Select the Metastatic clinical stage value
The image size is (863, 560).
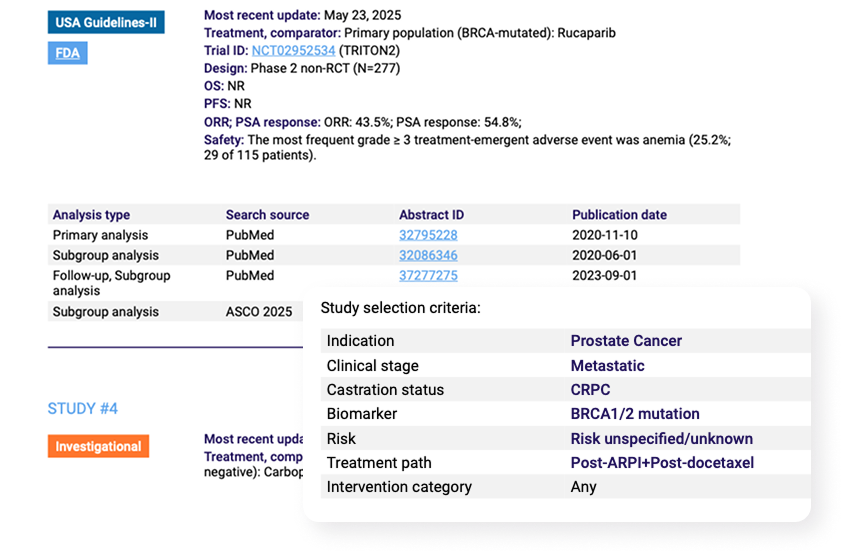tap(608, 366)
